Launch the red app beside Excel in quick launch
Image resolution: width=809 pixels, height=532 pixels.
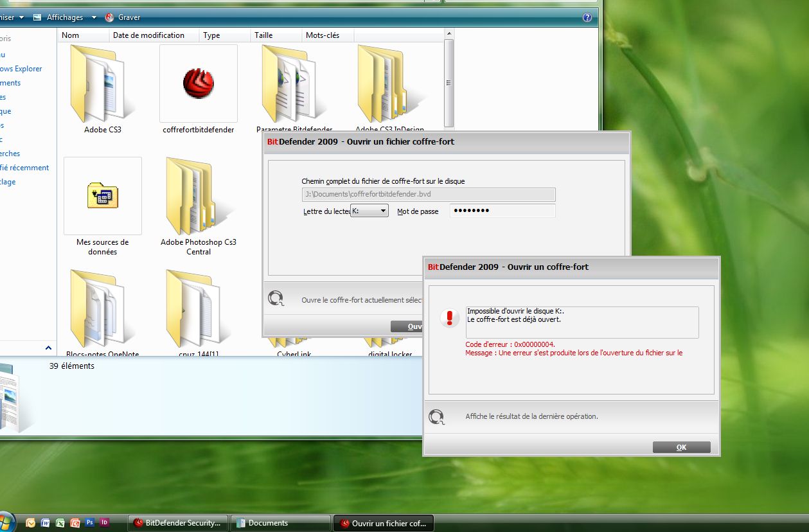click(x=75, y=523)
